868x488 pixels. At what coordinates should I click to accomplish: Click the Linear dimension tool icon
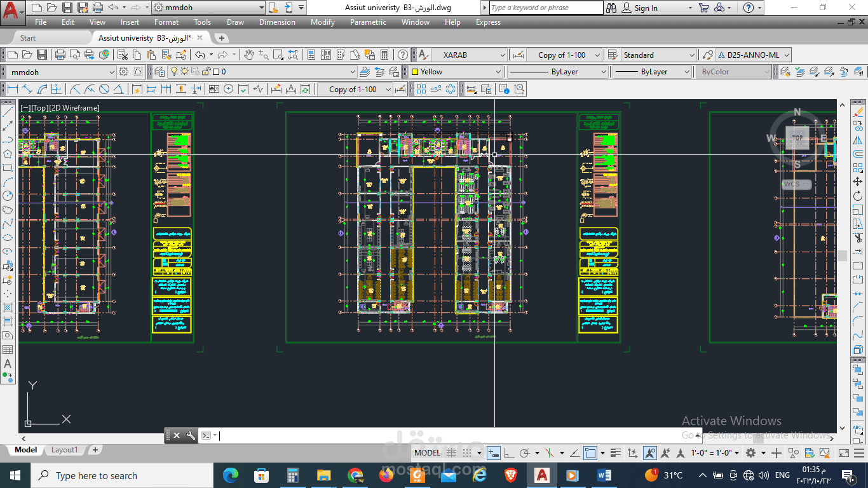tap(13, 89)
